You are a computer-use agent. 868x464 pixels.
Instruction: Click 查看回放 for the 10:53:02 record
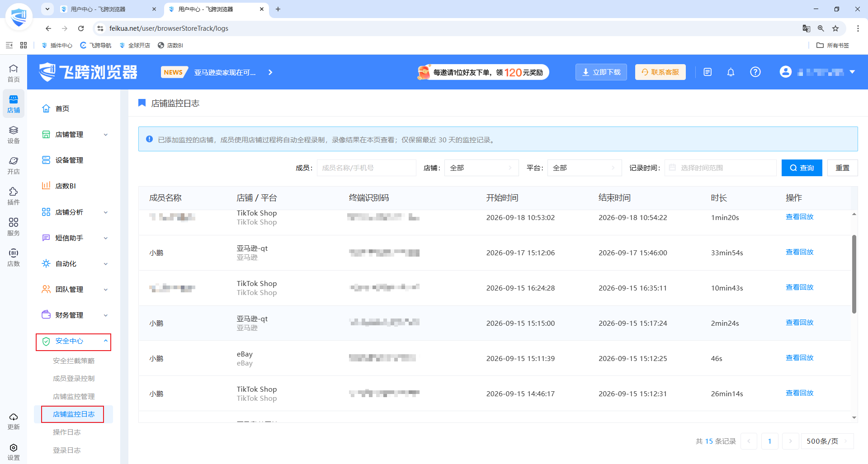click(799, 217)
